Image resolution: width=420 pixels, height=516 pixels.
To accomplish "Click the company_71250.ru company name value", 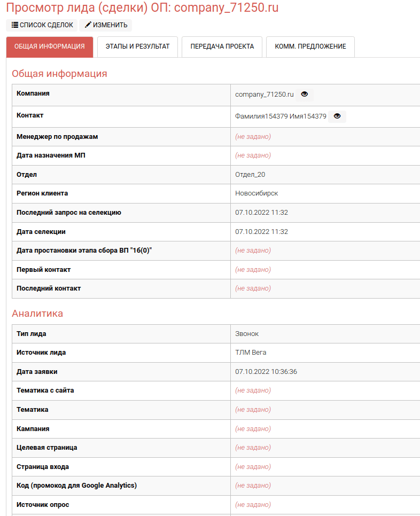I will click(x=265, y=95).
